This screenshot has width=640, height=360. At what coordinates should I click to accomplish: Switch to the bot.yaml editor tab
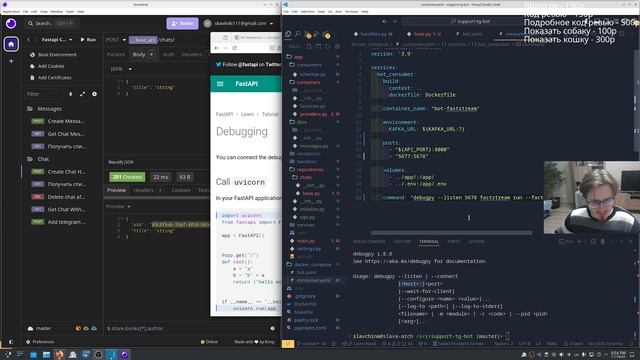tap(469, 34)
